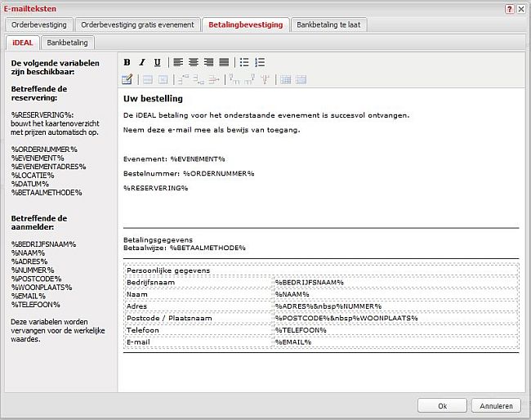The width and height of the screenshot is (531, 420).
Task: Click the 'E-mail' label cell in table
Action: pos(199,342)
